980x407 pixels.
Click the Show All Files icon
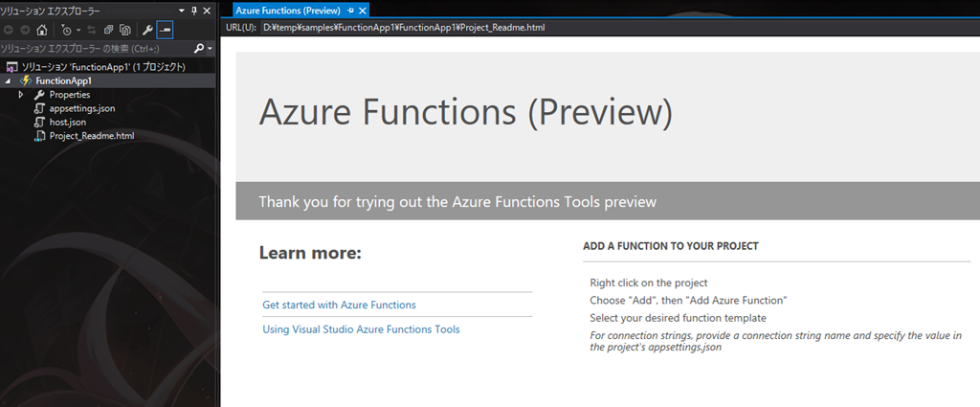124,29
